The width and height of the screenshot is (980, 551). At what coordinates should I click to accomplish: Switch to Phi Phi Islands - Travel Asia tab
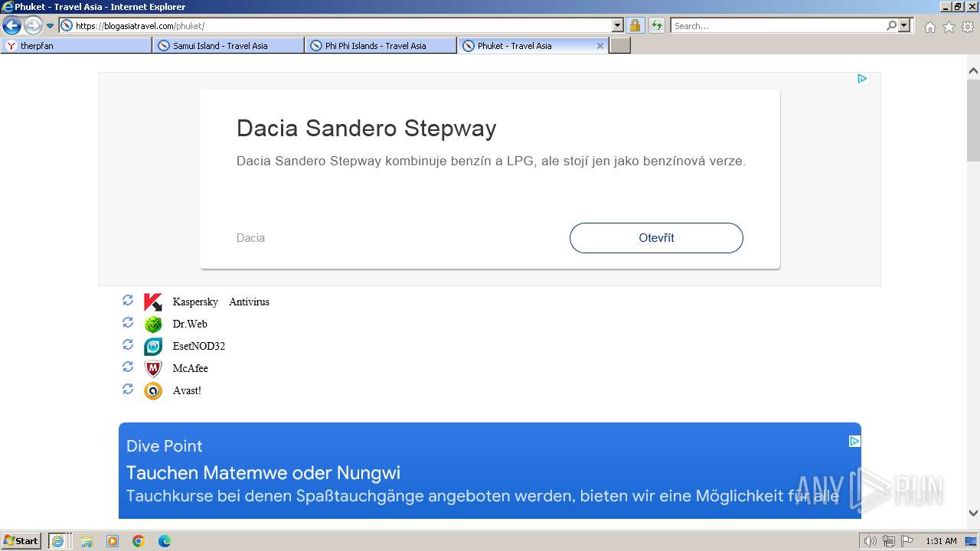[x=381, y=46]
